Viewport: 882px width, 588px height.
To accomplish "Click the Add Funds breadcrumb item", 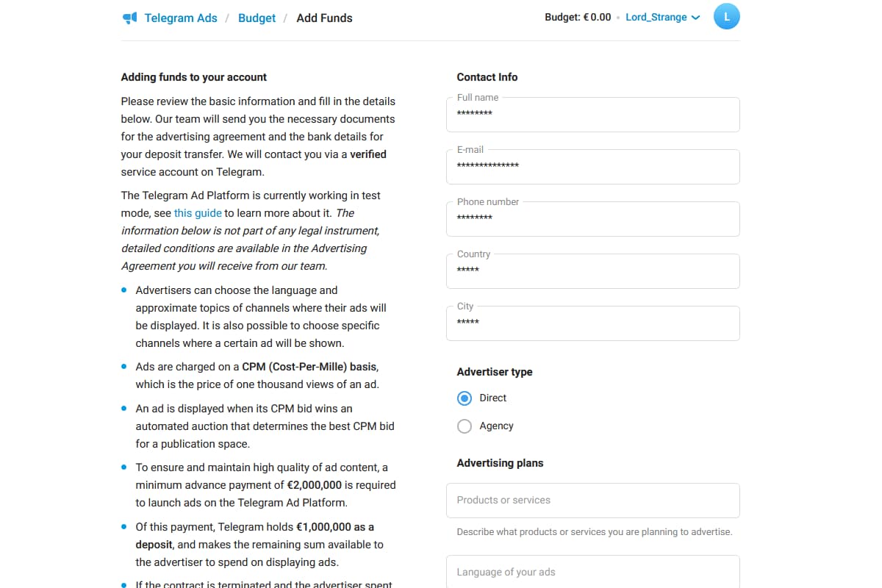I will 324,18.
